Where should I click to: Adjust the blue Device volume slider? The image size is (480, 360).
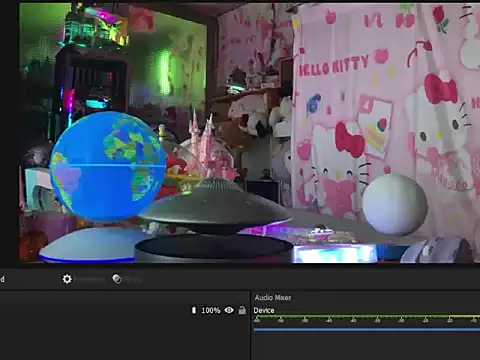[x=367, y=330]
